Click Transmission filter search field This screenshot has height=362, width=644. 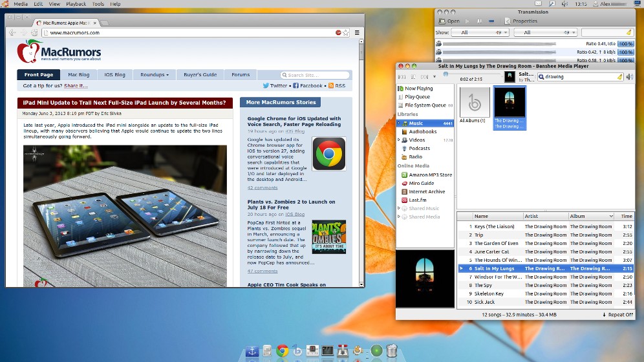click(x=607, y=32)
